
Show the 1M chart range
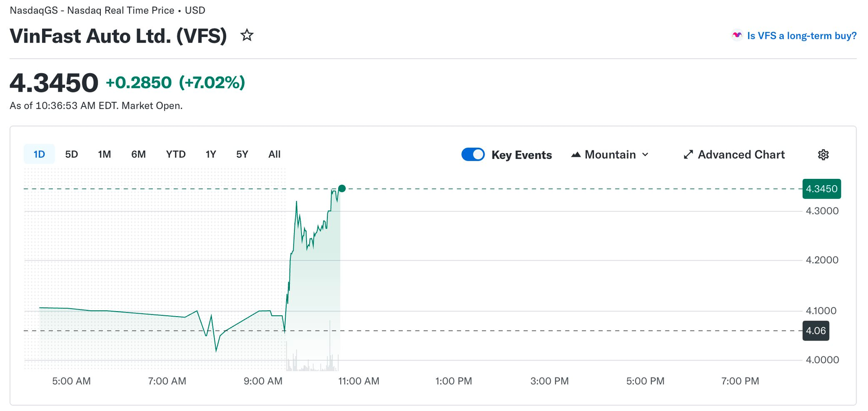(104, 154)
